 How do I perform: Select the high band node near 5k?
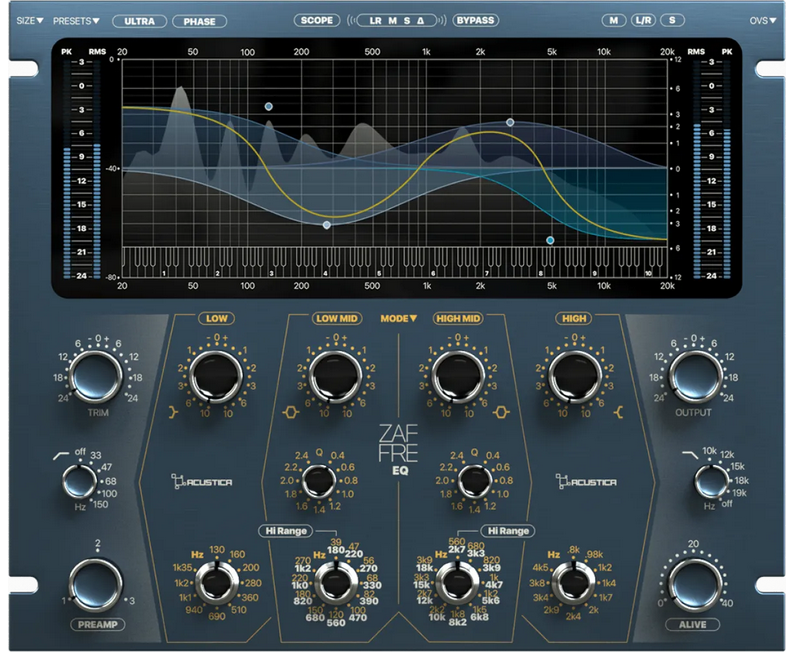point(550,240)
